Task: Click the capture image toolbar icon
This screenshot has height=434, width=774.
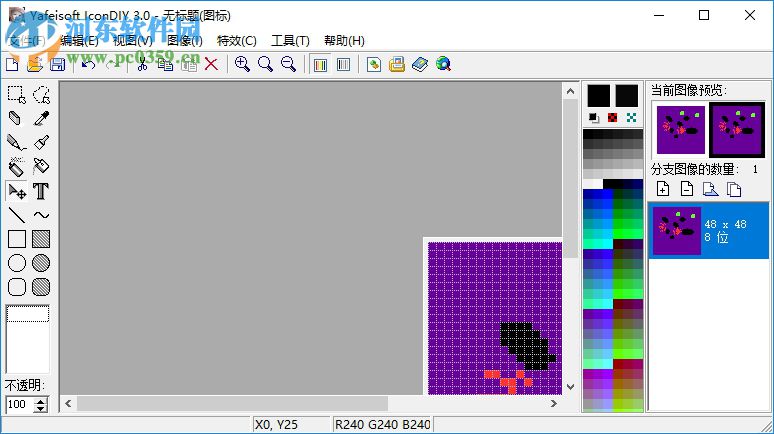Action: pyautogui.click(x=374, y=65)
